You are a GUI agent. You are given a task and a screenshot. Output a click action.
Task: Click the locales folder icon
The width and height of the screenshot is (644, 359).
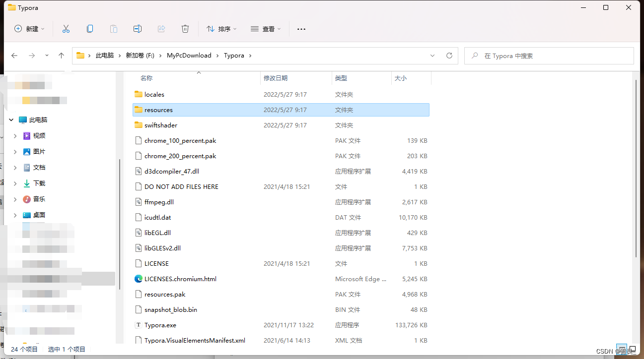(139, 94)
